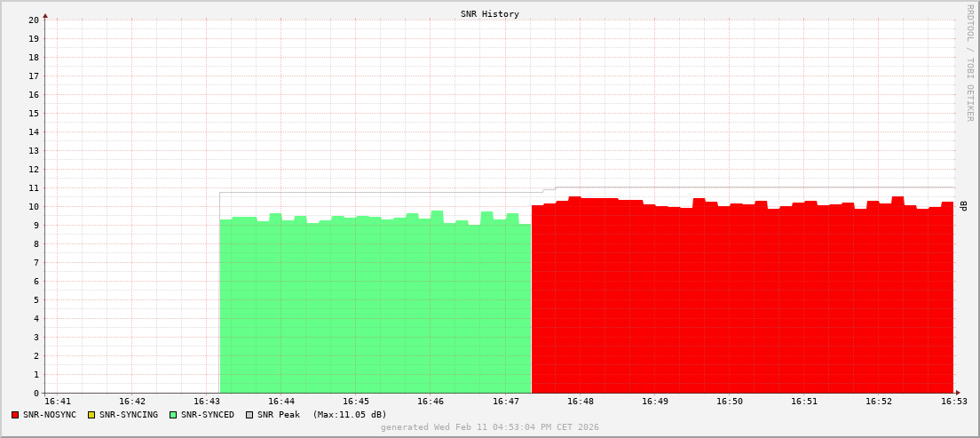
Task: Click the red SNR-NOSYNC legend swatch
Action: coord(15,415)
